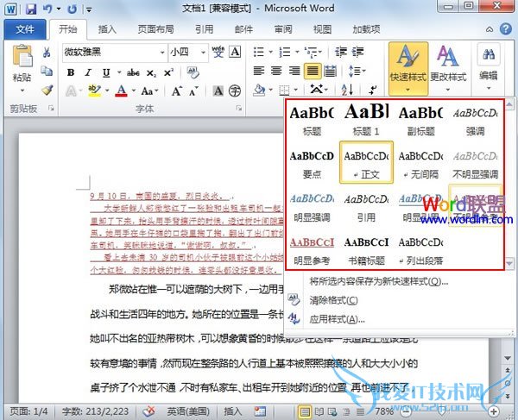Switch to the 插入 tab
Image resolution: width=518 pixels, height=420 pixels.
pyautogui.click(x=107, y=29)
